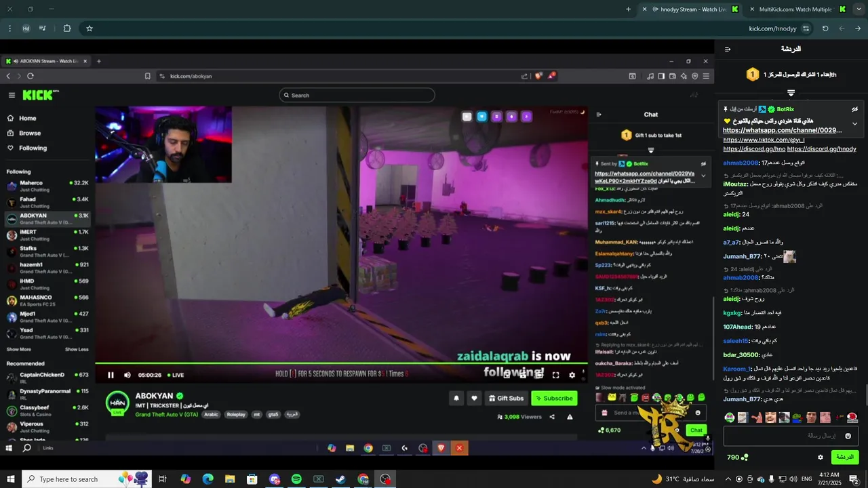Open Maherco channel in Following list
The height and width of the screenshot is (488, 868).
(47, 186)
